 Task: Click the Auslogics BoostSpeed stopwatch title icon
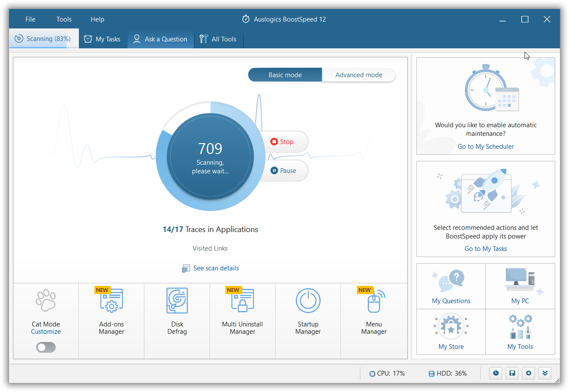pyautogui.click(x=246, y=19)
